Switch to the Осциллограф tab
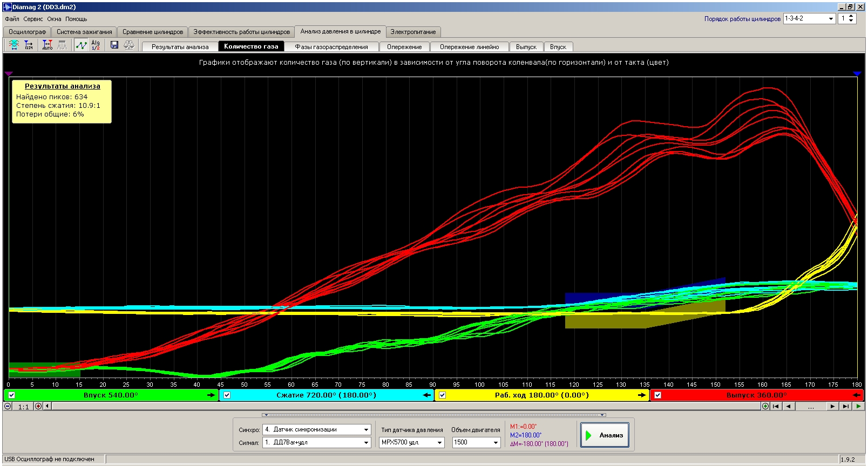 pyautogui.click(x=27, y=32)
